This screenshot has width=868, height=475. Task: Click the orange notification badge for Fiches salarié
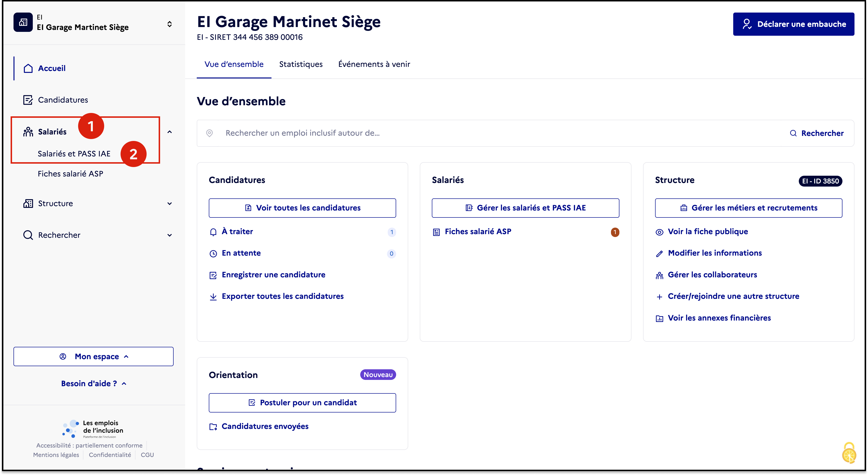tap(615, 232)
